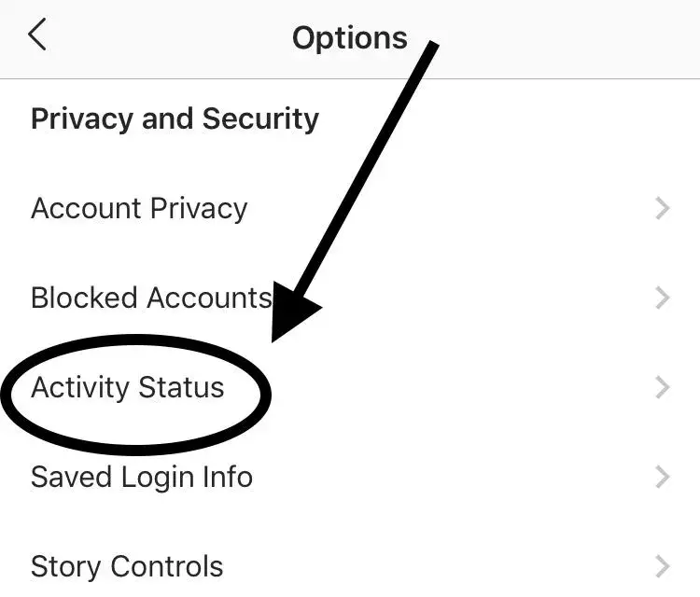700x597 pixels.
Task: Open the Blocked Accounts menu item
Action: pyautogui.click(x=151, y=298)
